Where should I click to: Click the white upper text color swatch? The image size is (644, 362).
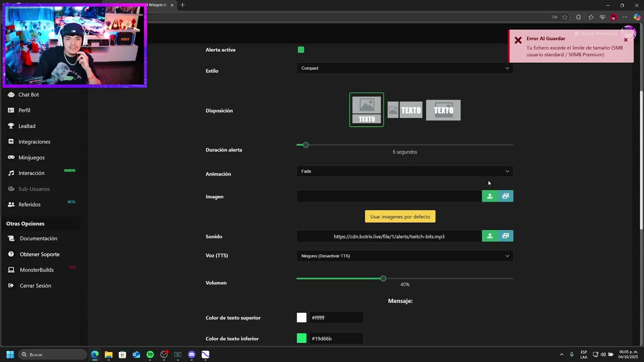(301, 318)
